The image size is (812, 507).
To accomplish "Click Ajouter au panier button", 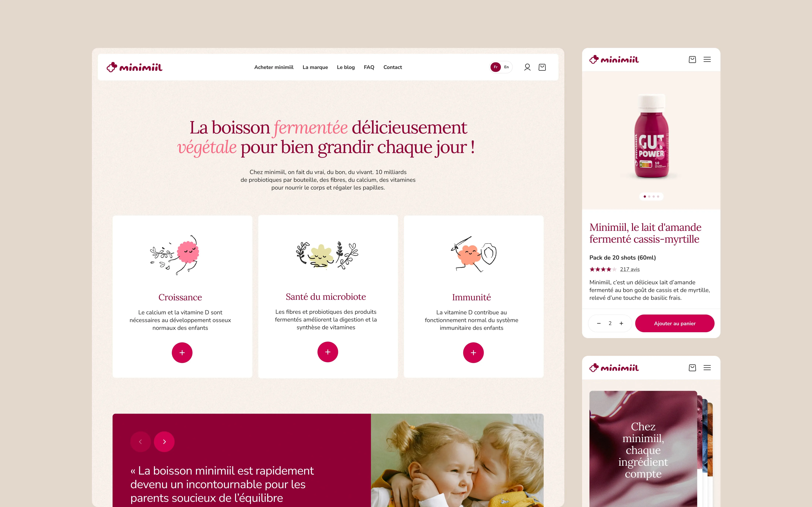I will (x=675, y=323).
